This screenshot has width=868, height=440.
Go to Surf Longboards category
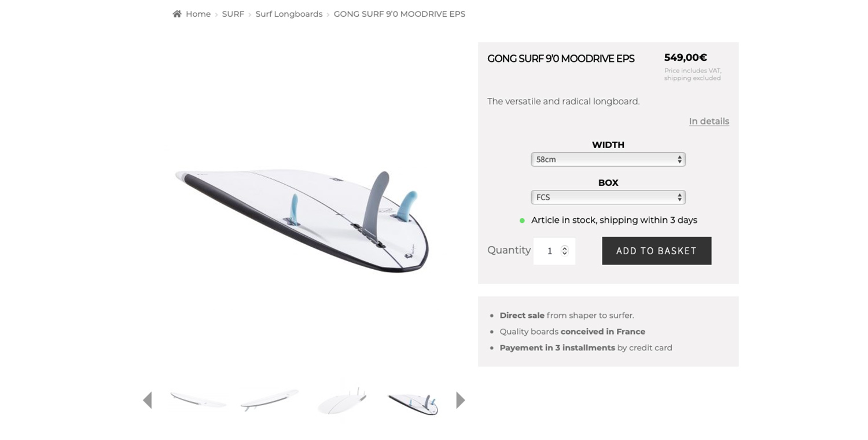[x=289, y=14]
